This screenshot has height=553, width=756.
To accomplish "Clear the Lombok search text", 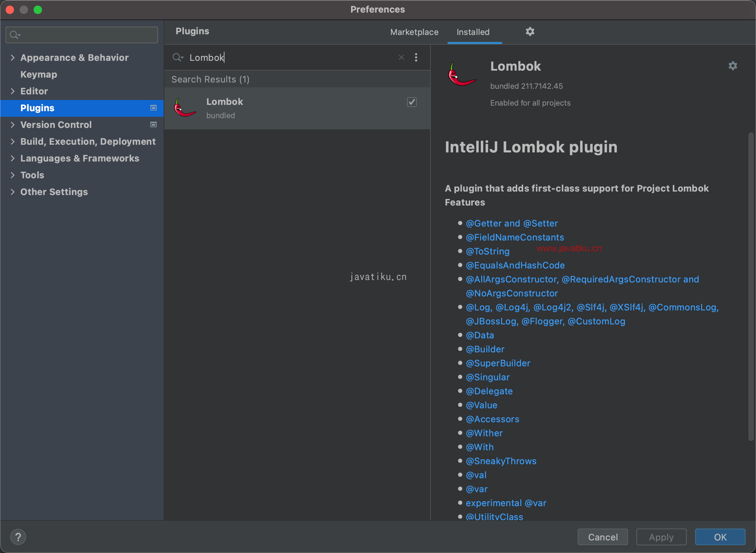I will pyautogui.click(x=401, y=57).
